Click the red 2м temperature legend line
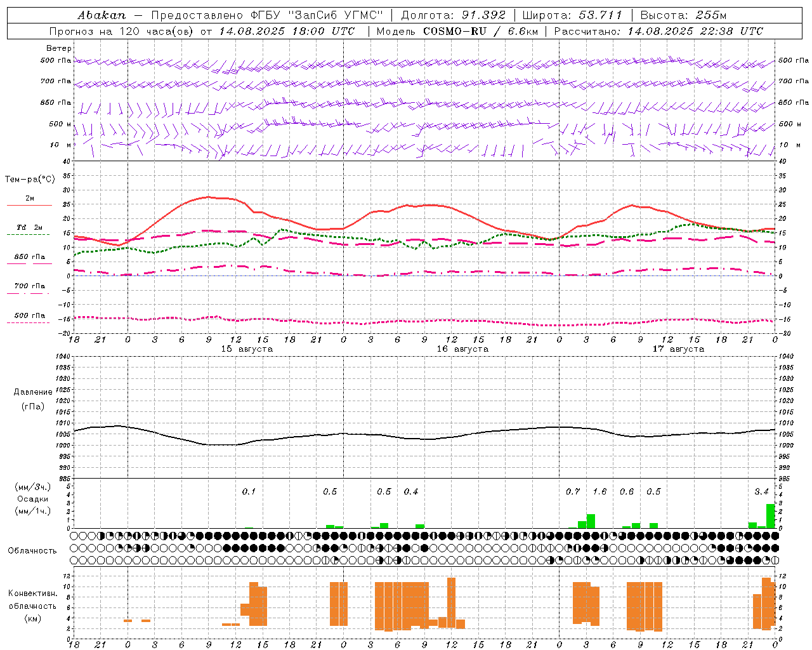 (29, 205)
